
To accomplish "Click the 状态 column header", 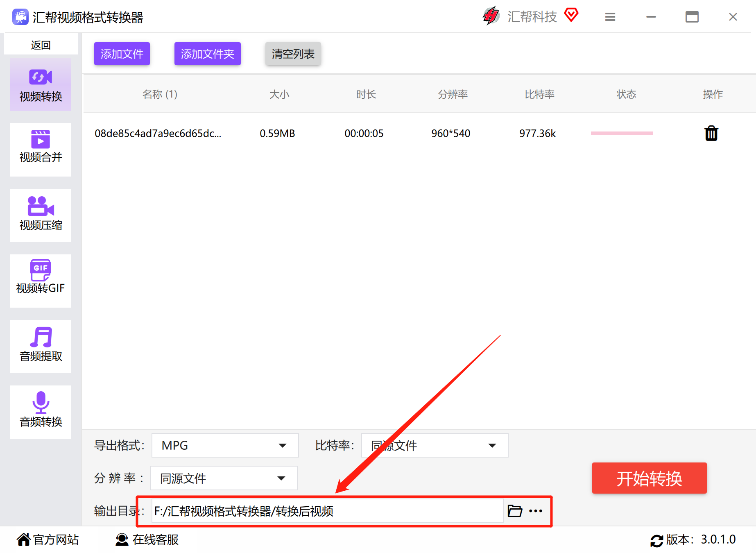I will coord(627,94).
